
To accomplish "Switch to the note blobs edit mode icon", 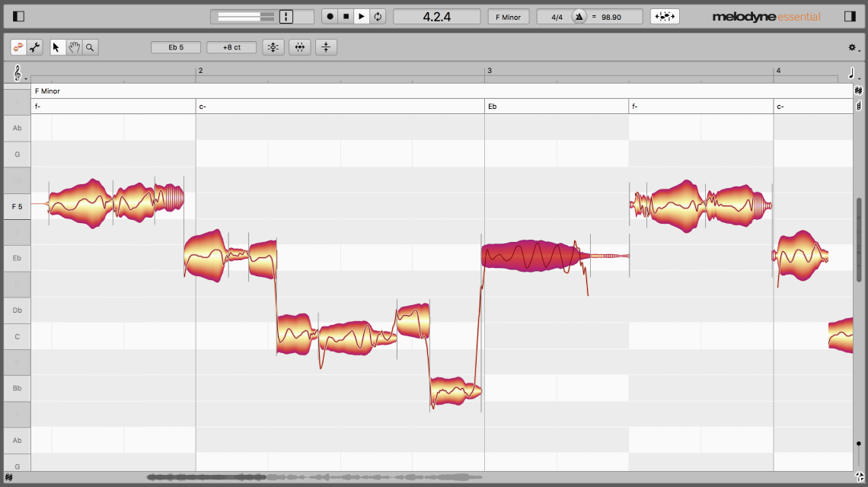I will [18, 47].
